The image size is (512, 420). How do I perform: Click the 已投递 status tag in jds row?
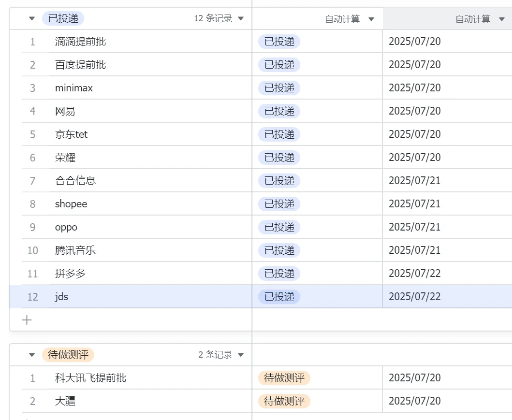[279, 297]
